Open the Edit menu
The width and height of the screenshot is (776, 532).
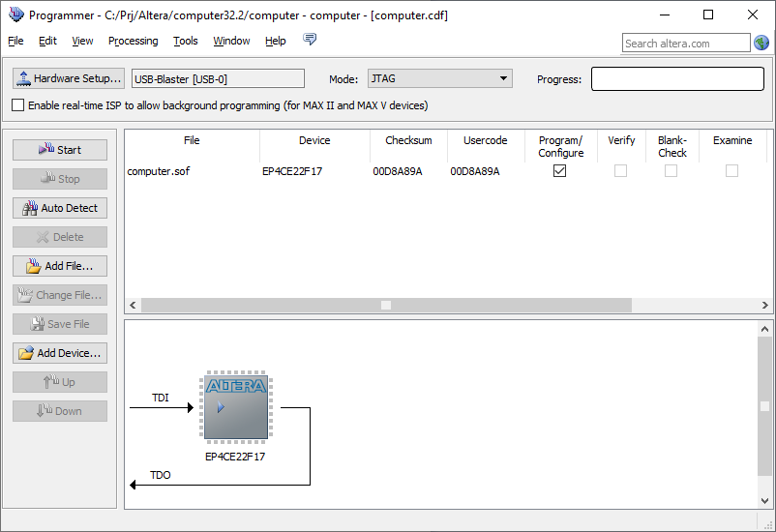[x=47, y=41]
